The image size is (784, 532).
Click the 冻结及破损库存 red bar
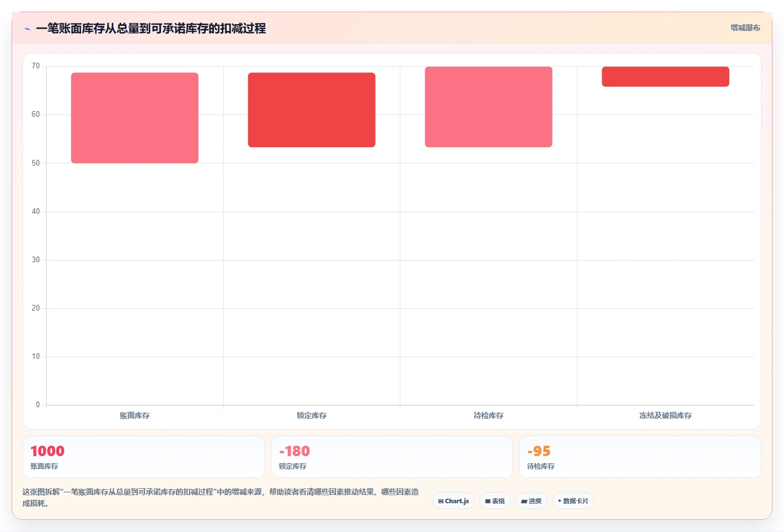[x=666, y=76]
